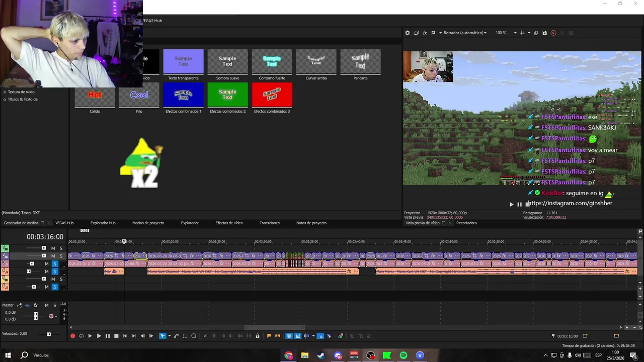Choose the Contorno fuerte text preset
The width and height of the screenshot is (644, 362).
pos(272,65)
